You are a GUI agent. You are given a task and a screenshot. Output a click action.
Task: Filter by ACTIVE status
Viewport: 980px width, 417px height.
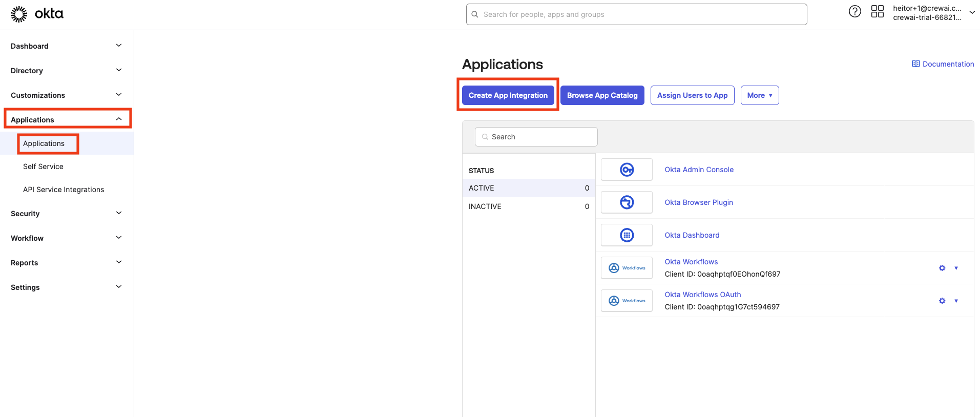[529, 188]
